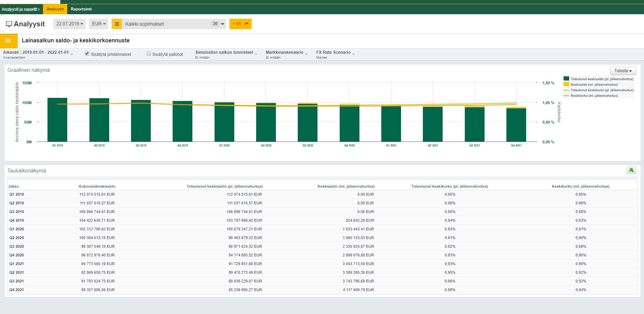Screen dimensions: 644x314
Task: Switch to the Raportointi tab
Action: pyautogui.click(x=81, y=9)
